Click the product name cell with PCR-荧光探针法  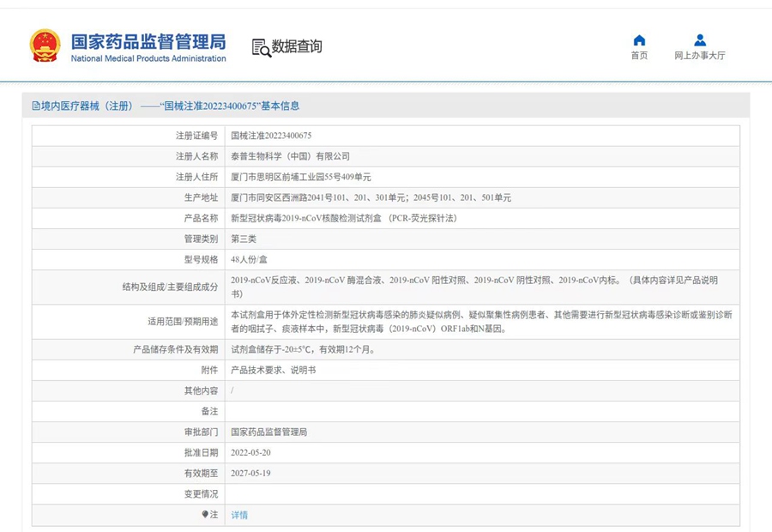(x=344, y=219)
